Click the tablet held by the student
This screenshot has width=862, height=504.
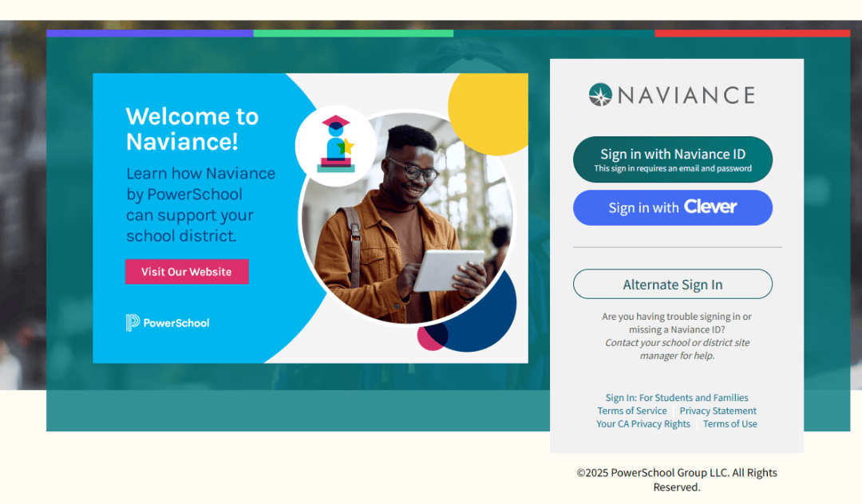tap(448, 270)
